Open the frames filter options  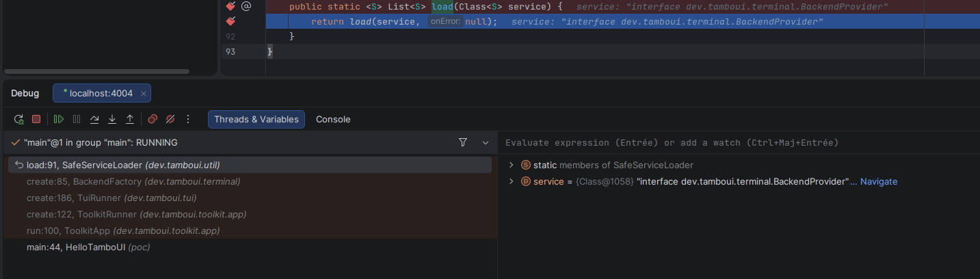coord(463,142)
